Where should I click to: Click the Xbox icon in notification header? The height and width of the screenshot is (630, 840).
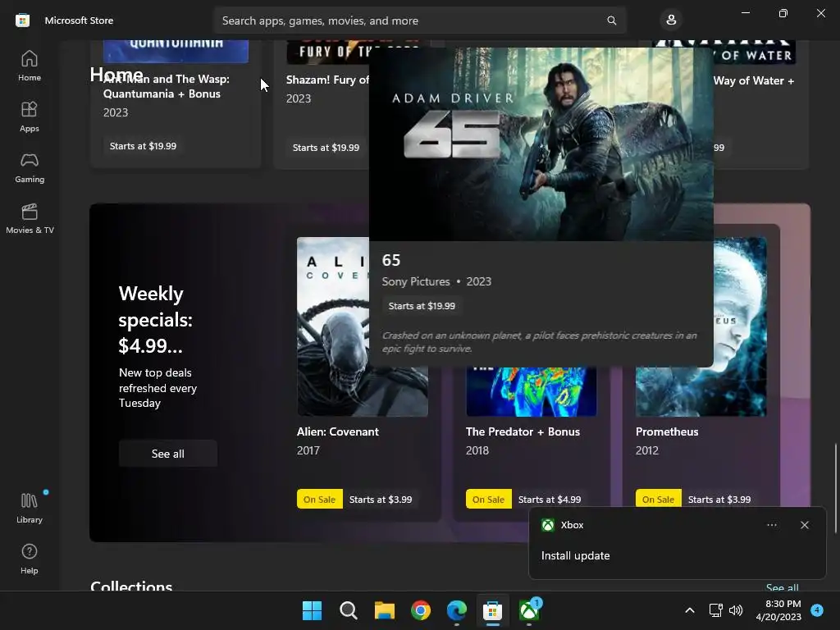(547, 525)
